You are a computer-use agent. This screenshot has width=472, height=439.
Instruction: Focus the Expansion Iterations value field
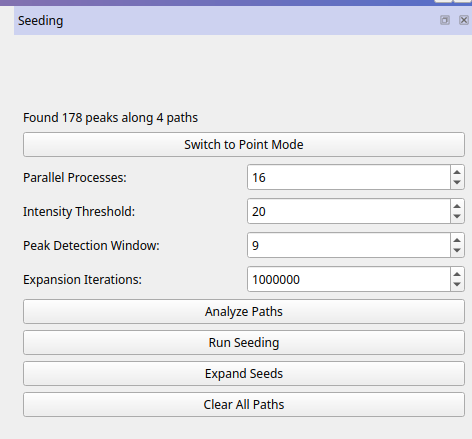tap(349, 279)
